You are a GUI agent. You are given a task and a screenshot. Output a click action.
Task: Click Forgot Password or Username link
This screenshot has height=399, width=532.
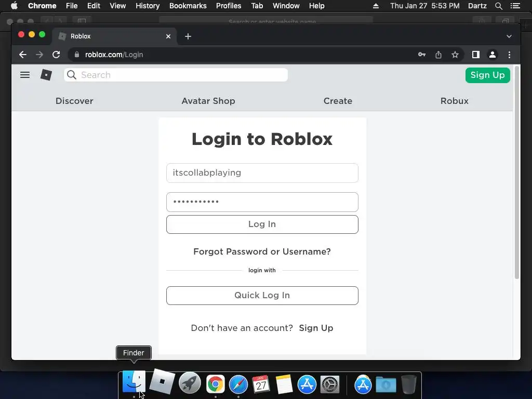(262, 251)
